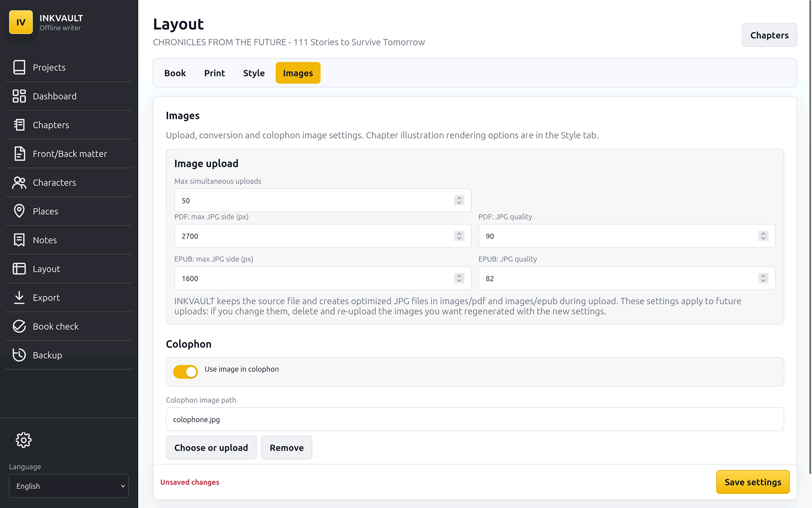Open Projects via its book icon
Screen dimensions: 812x508
(19, 67)
